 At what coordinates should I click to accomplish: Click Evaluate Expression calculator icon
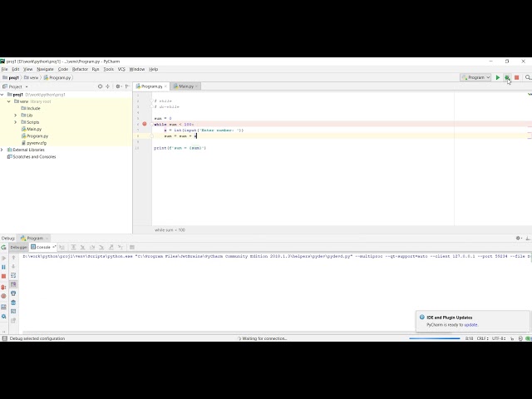pos(132,247)
